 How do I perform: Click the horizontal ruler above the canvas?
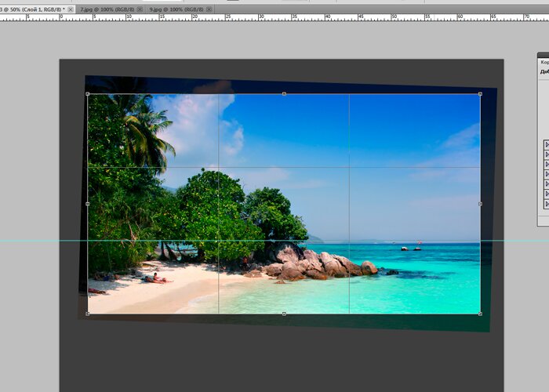pos(274,17)
